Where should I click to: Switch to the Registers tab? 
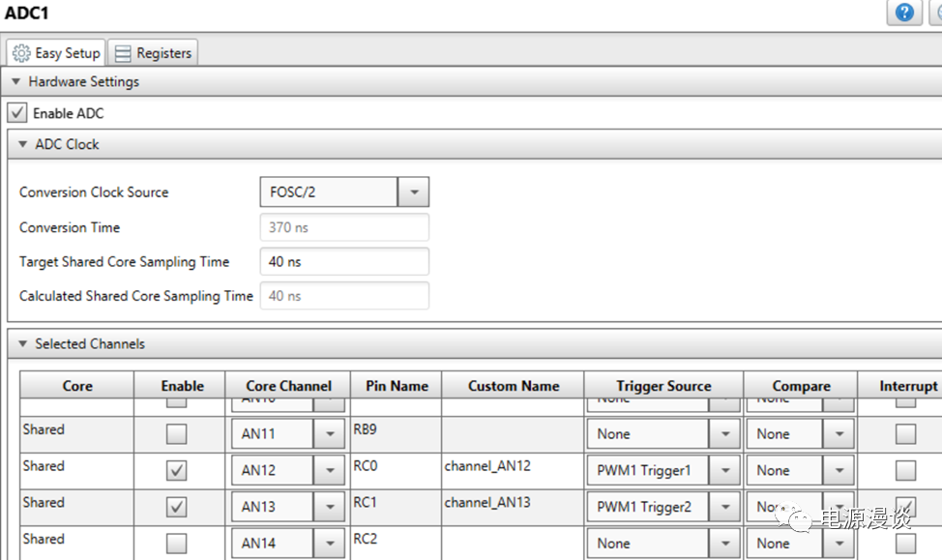(153, 53)
